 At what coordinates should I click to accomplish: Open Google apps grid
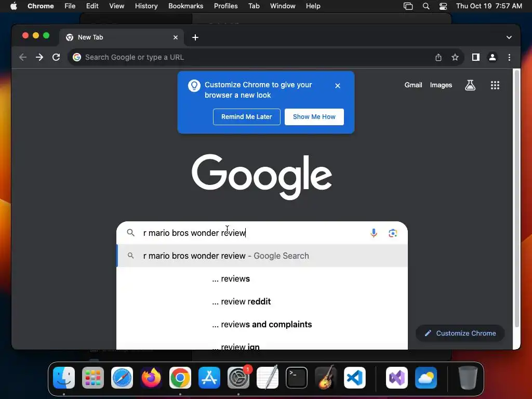tap(495, 85)
